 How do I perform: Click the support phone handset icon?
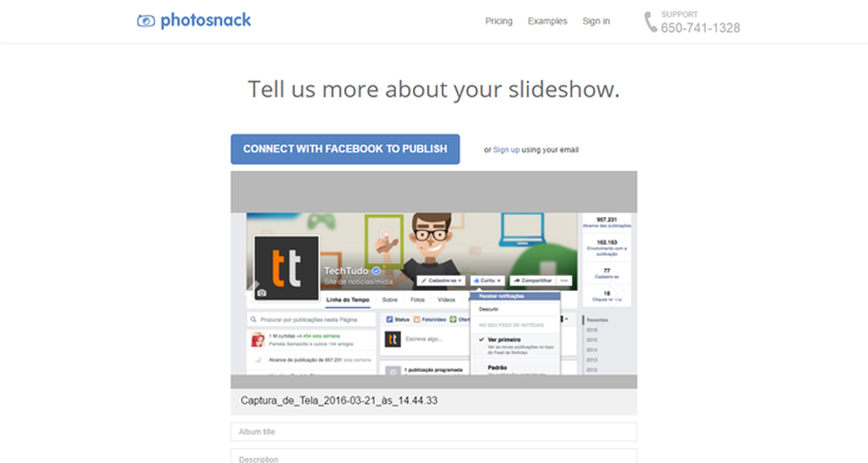click(650, 22)
